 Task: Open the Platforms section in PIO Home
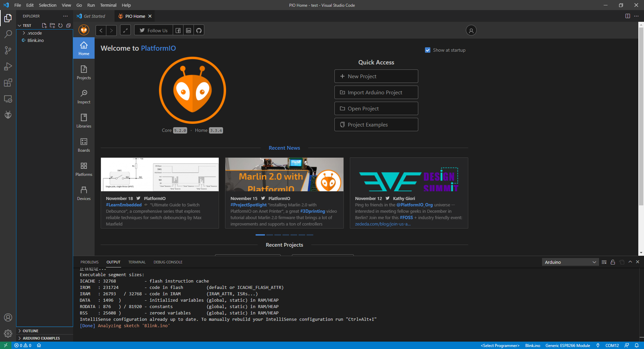tap(84, 169)
